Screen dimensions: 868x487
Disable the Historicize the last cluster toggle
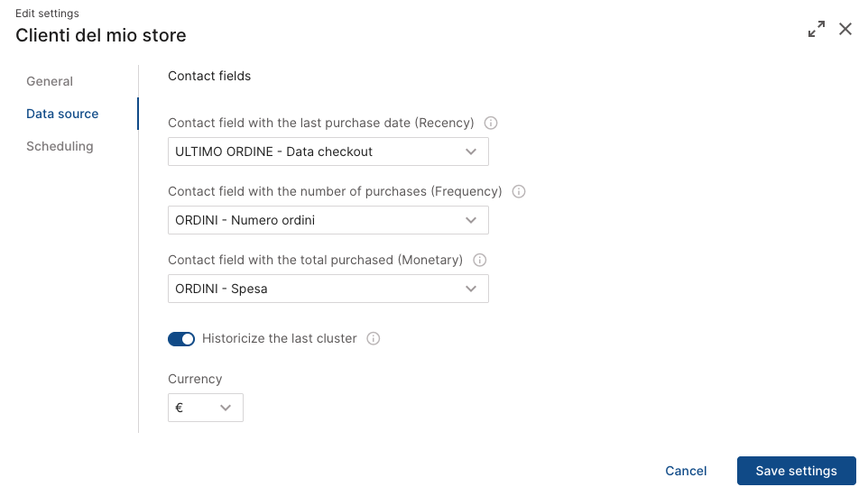pos(181,339)
